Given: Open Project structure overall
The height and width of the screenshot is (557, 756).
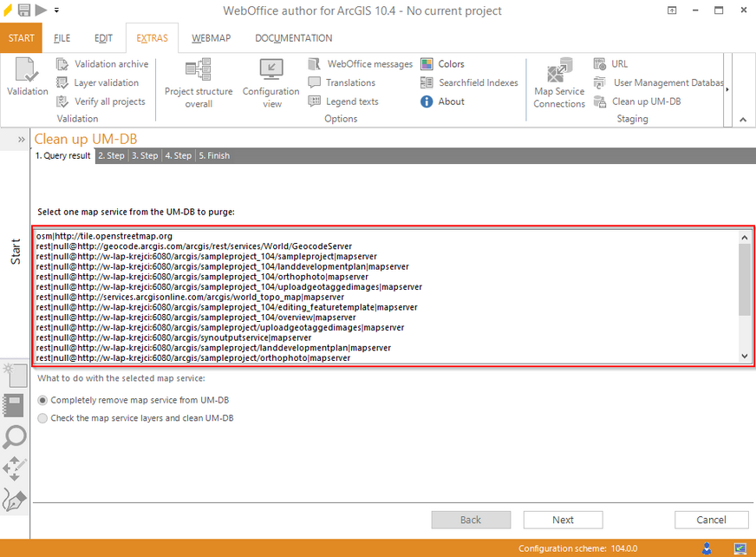Looking at the screenshot, I should (x=199, y=83).
